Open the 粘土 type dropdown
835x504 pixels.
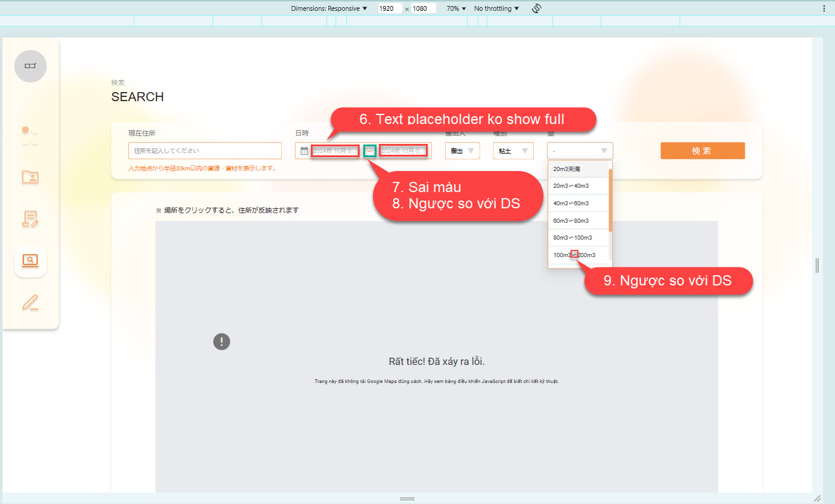(513, 151)
